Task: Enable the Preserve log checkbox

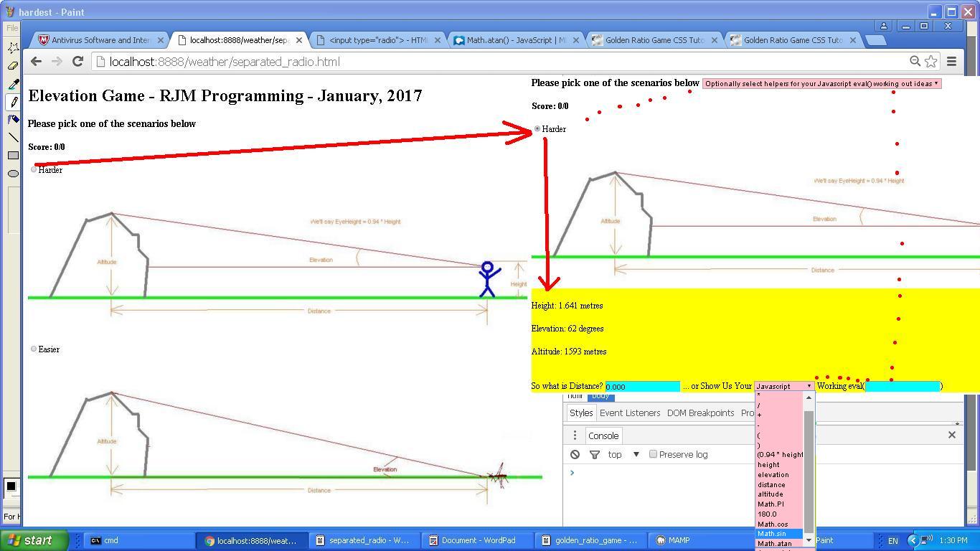Action: click(653, 454)
